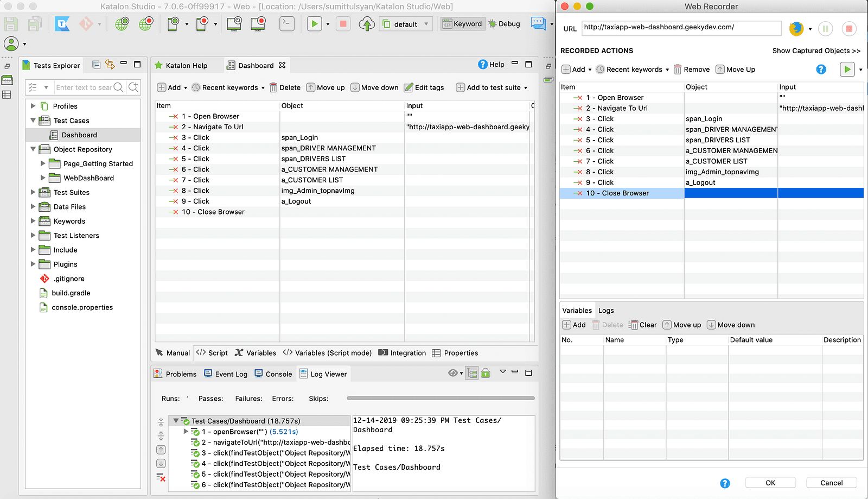Click the Save All toolbar icon
This screenshot has width=868, height=499.
[35, 24]
